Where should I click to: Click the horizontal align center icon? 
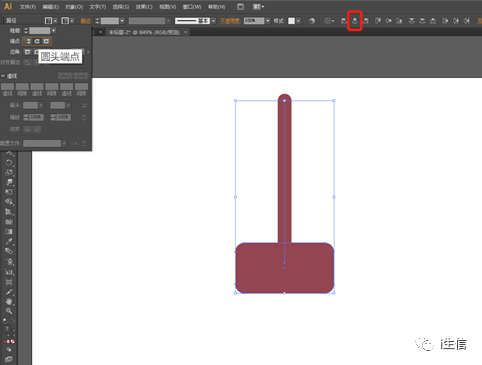[355, 21]
